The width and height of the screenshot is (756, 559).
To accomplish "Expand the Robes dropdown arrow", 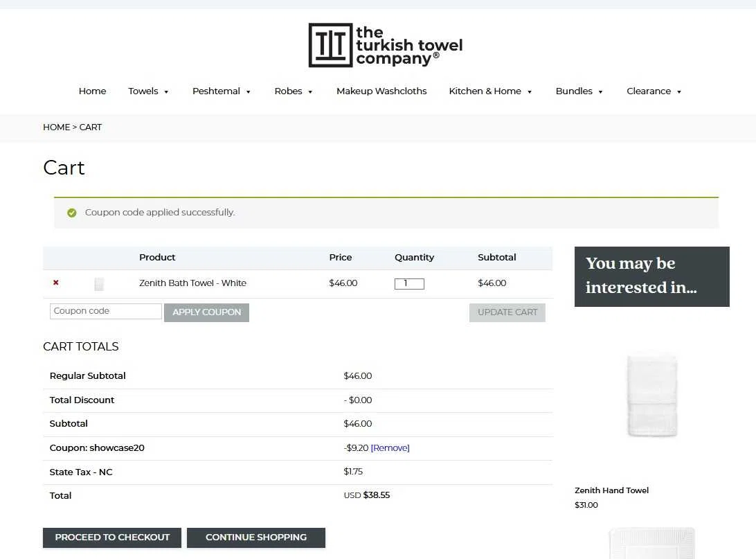I will [310, 91].
